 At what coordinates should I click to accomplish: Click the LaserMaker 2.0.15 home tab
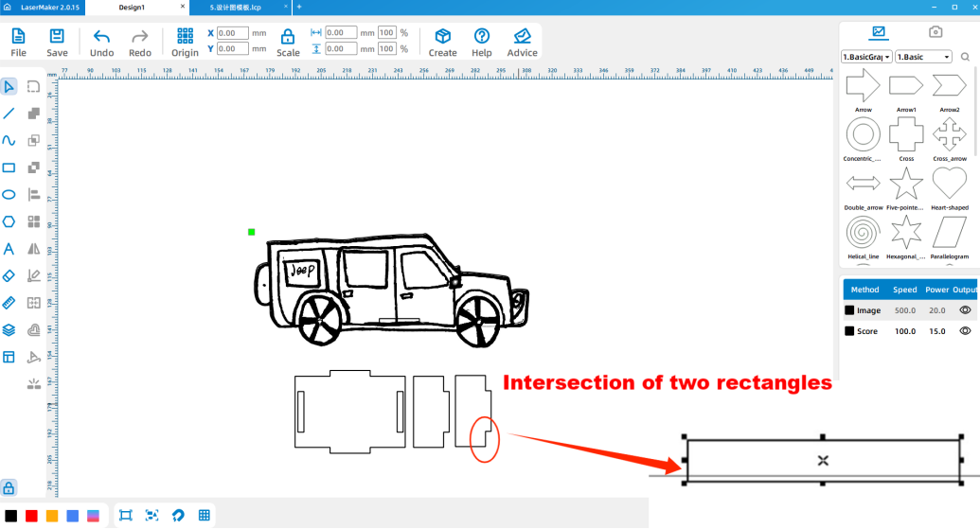[x=44, y=8]
